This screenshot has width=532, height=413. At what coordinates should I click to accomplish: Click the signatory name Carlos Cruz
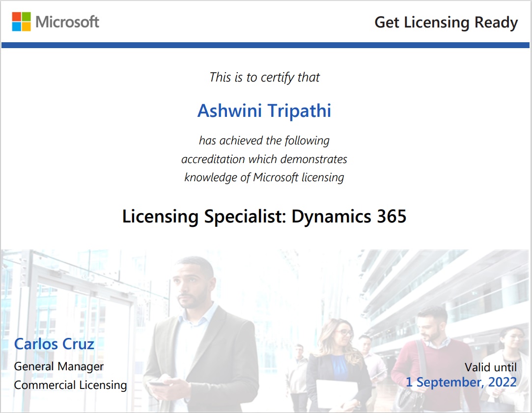pyautogui.click(x=54, y=344)
